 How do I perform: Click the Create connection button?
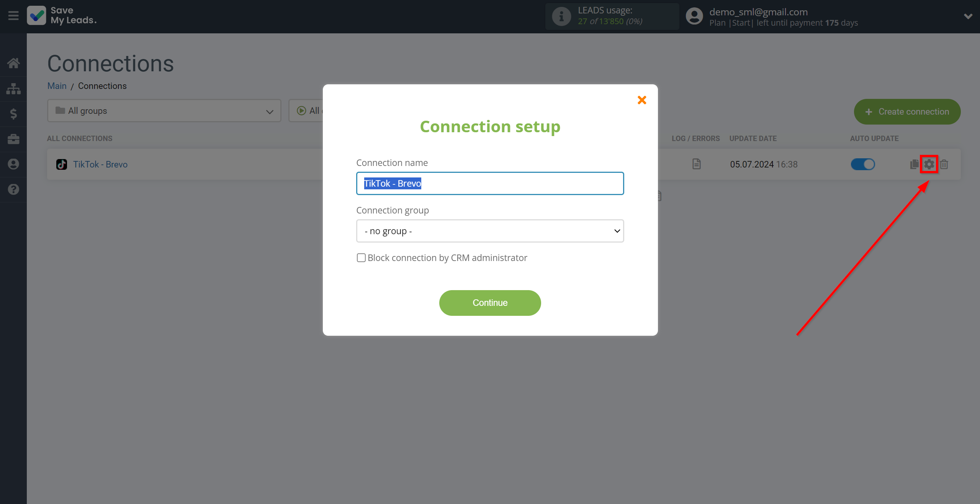907,111
